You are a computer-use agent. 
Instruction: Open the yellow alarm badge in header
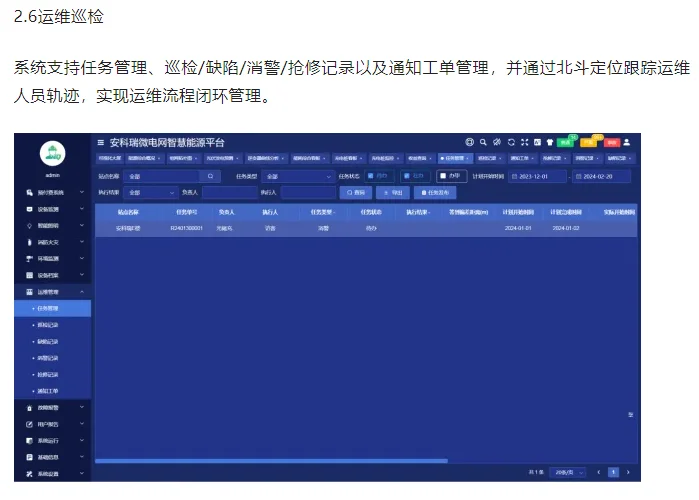click(589, 142)
